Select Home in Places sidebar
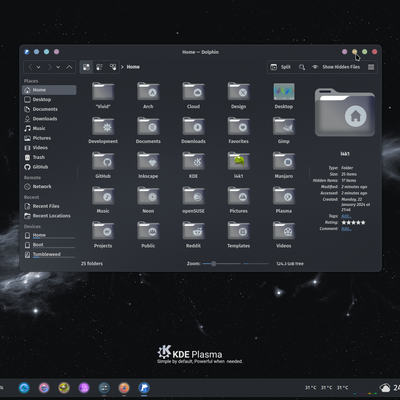Image resolution: width=400 pixels, height=400 pixels. pyautogui.click(x=49, y=90)
